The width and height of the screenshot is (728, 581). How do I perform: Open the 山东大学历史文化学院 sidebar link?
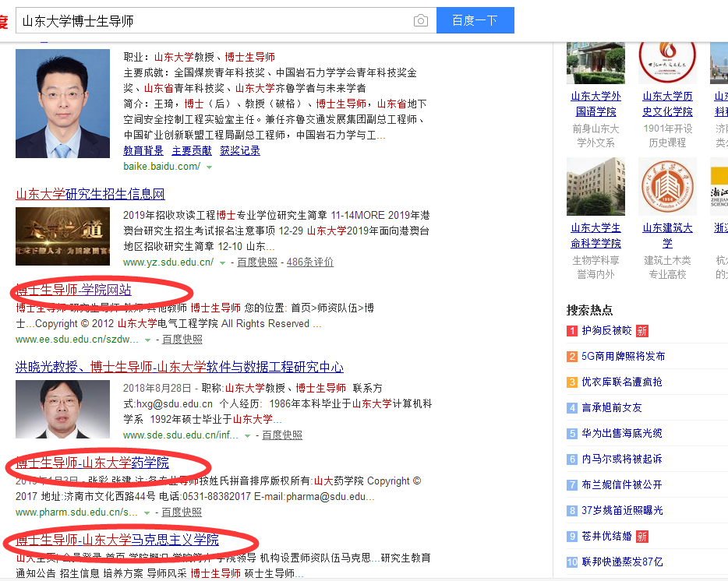pos(667,104)
